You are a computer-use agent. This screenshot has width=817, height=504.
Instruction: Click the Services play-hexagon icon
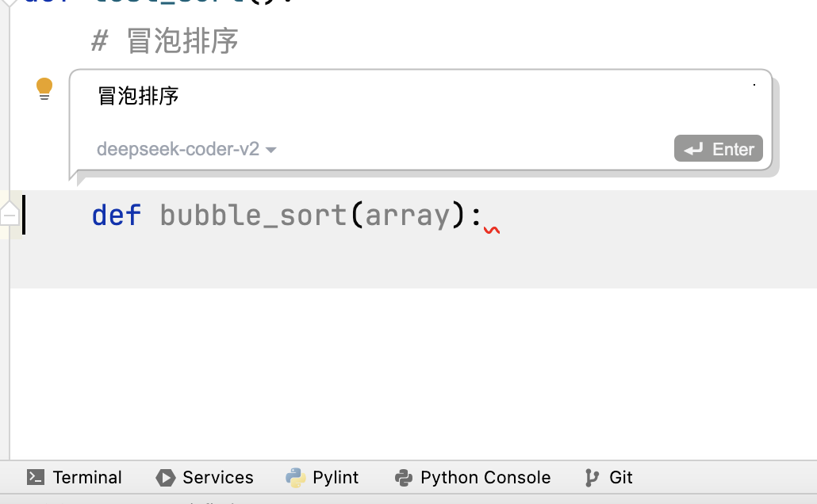click(x=165, y=477)
